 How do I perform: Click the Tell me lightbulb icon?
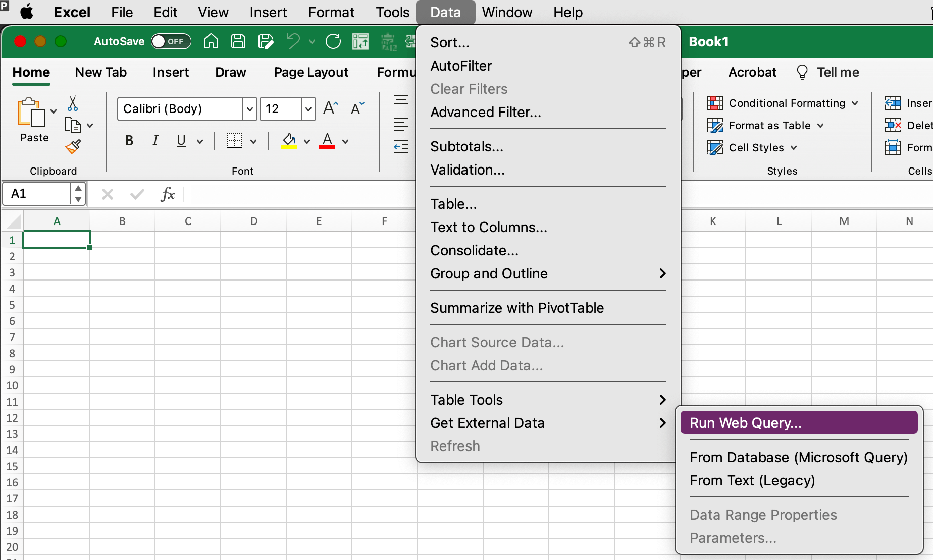point(802,72)
